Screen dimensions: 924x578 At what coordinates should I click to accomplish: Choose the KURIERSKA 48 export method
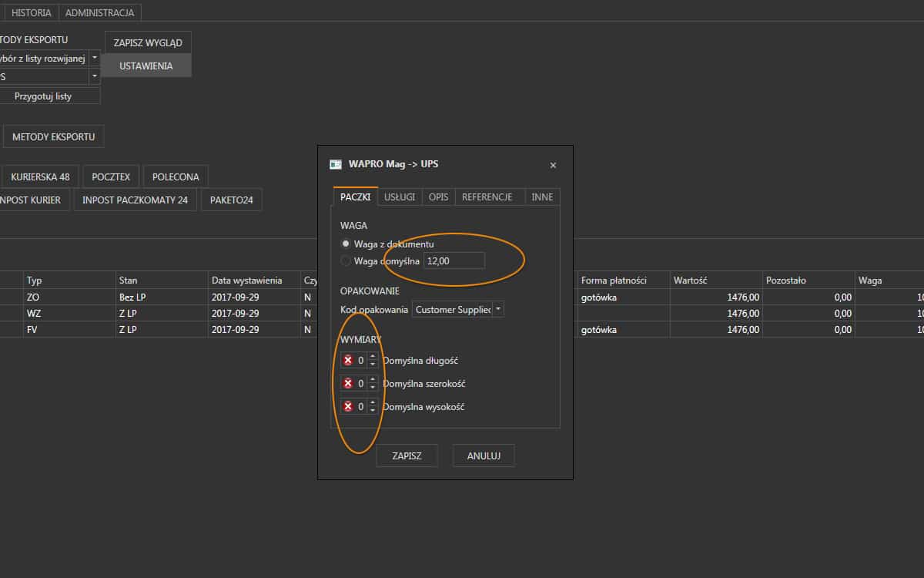pyautogui.click(x=40, y=176)
